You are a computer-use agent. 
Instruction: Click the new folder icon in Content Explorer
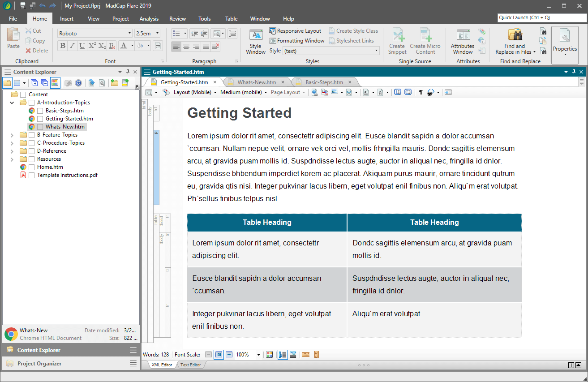(115, 83)
